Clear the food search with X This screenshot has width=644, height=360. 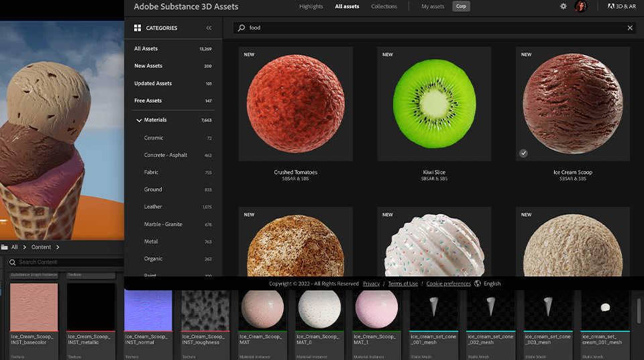click(630, 28)
